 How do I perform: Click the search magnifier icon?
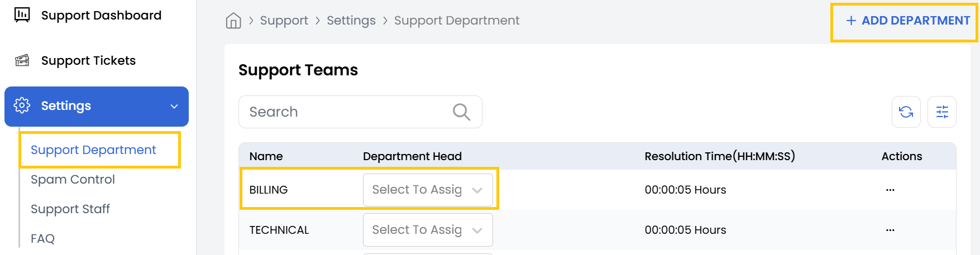(461, 112)
